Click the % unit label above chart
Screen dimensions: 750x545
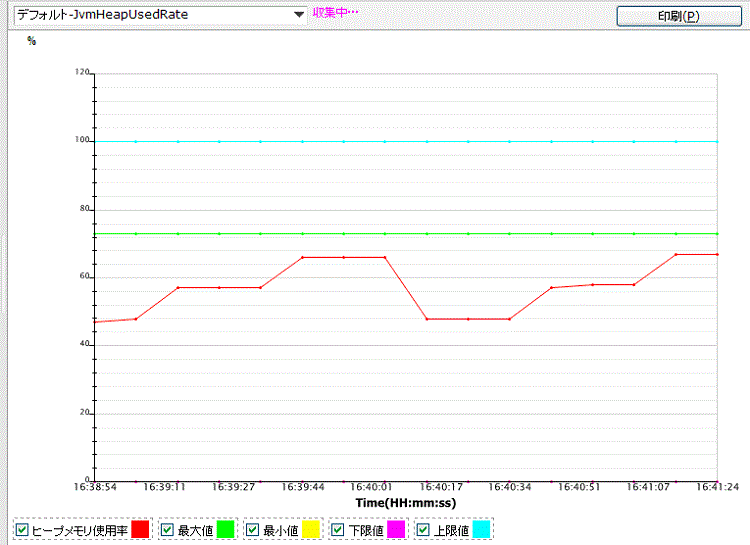pos(31,42)
